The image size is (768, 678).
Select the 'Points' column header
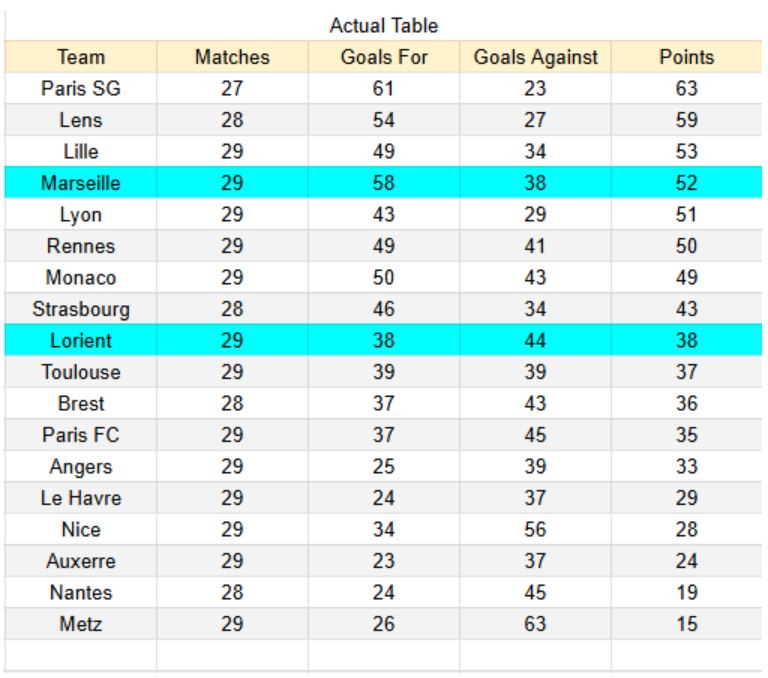(686, 57)
